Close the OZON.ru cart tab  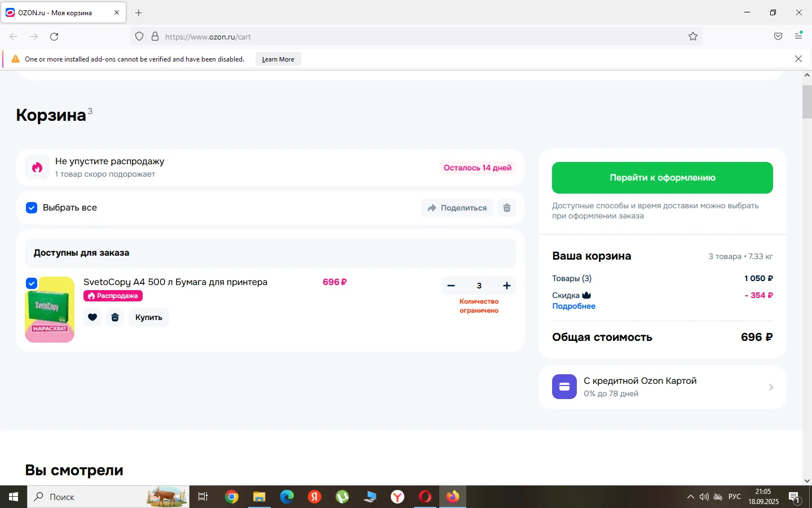(117, 12)
